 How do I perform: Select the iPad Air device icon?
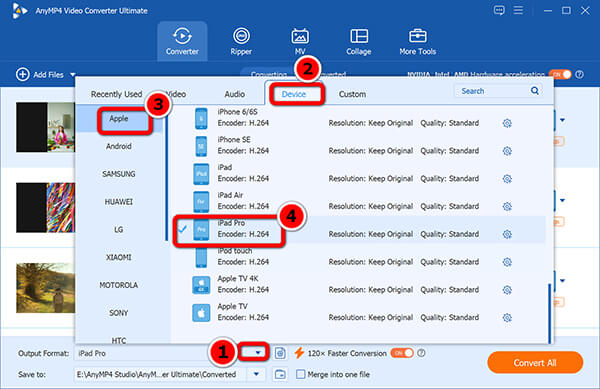point(201,202)
